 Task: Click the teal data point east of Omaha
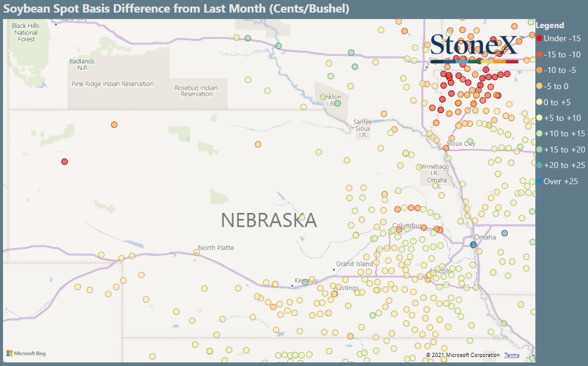[505, 233]
